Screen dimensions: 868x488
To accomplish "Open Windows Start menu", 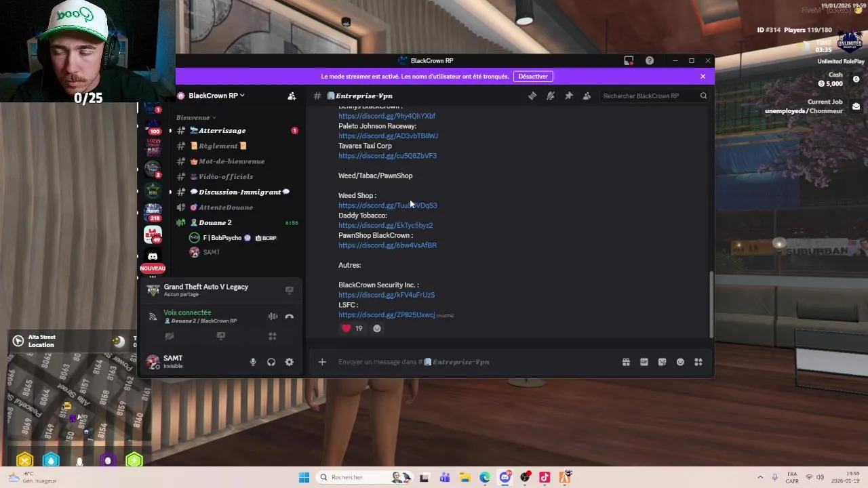I will pyautogui.click(x=304, y=477).
